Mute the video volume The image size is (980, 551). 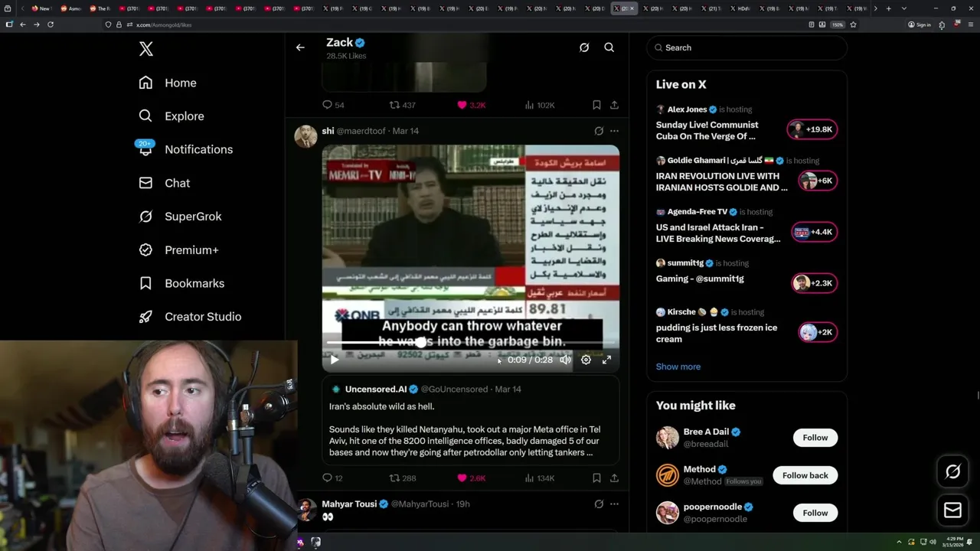pyautogui.click(x=565, y=360)
